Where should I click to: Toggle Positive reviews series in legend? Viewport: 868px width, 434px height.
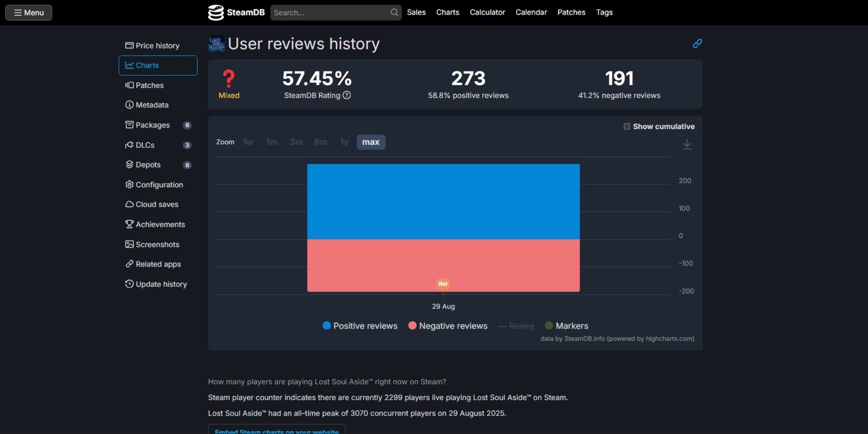[360, 326]
